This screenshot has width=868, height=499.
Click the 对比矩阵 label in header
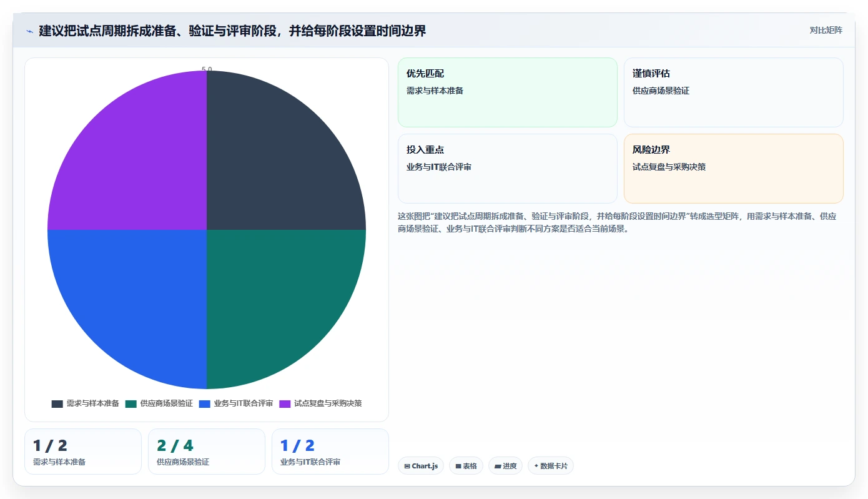click(x=826, y=30)
